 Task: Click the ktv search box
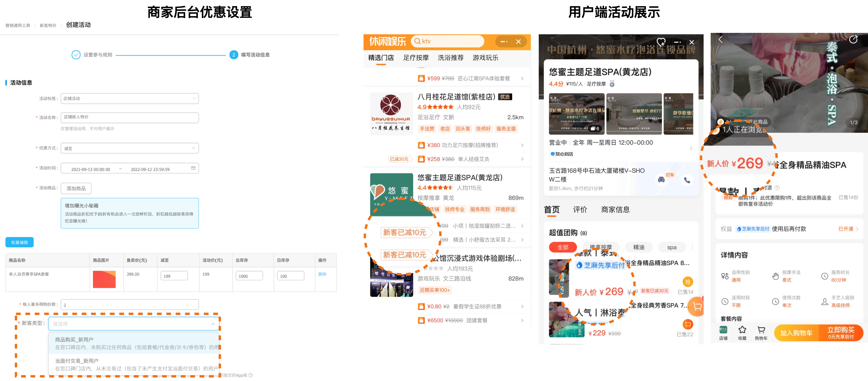pos(447,41)
